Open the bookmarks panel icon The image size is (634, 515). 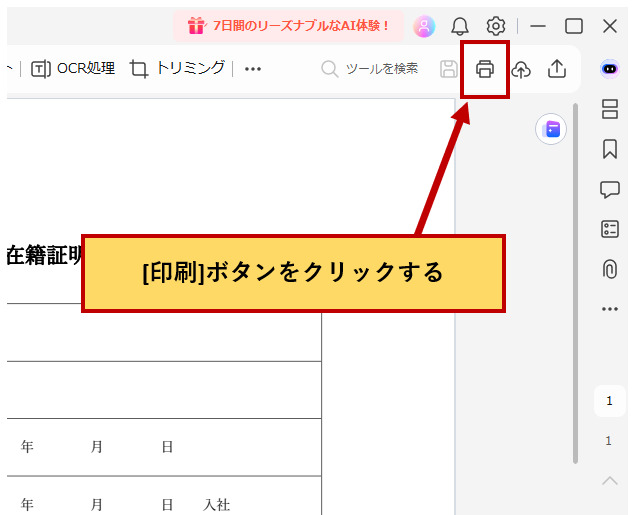point(610,149)
